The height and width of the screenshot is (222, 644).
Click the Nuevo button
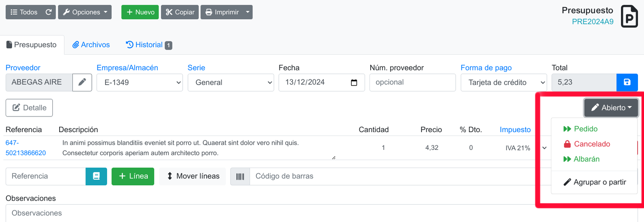(x=140, y=12)
